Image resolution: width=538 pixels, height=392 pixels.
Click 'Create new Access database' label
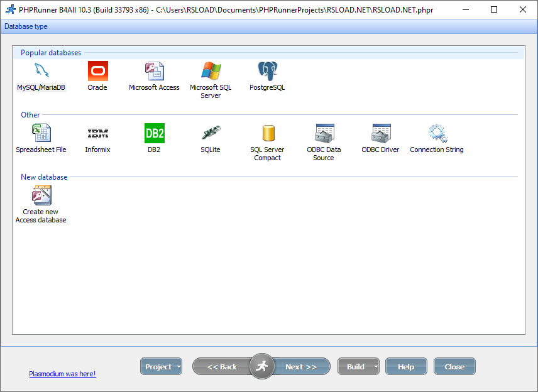click(x=41, y=215)
